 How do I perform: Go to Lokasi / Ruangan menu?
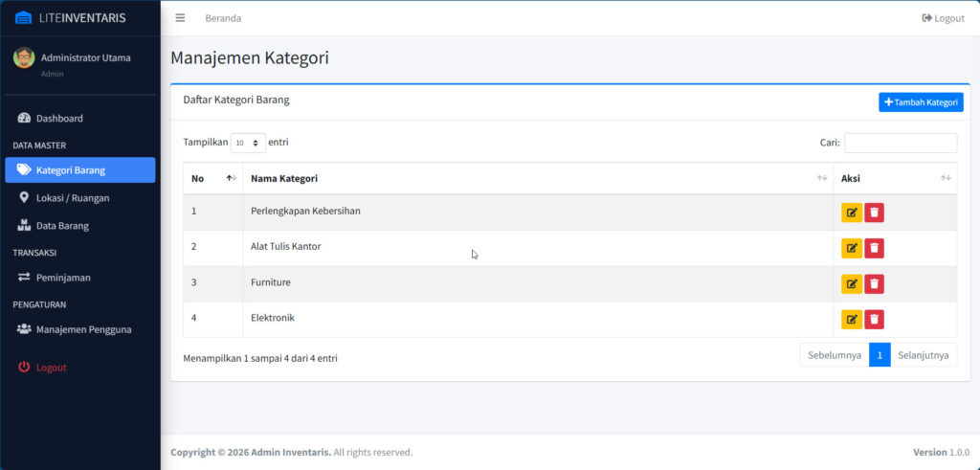[x=73, y=198]
